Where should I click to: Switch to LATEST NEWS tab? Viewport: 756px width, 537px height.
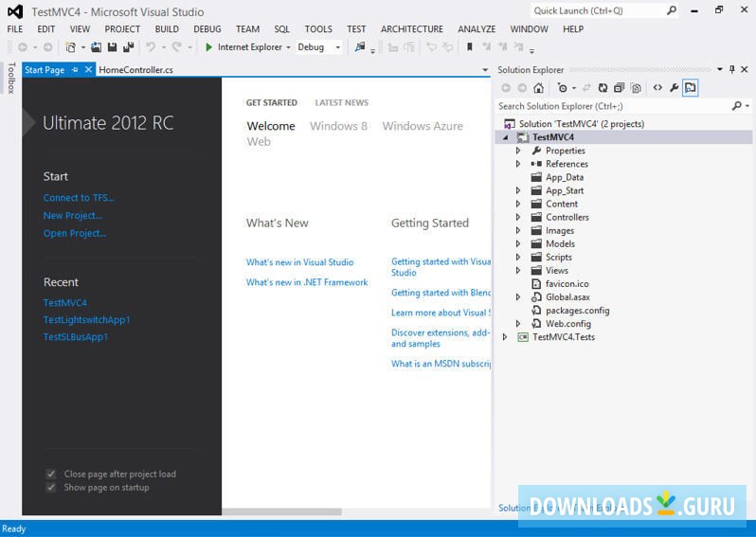[341, 102]
